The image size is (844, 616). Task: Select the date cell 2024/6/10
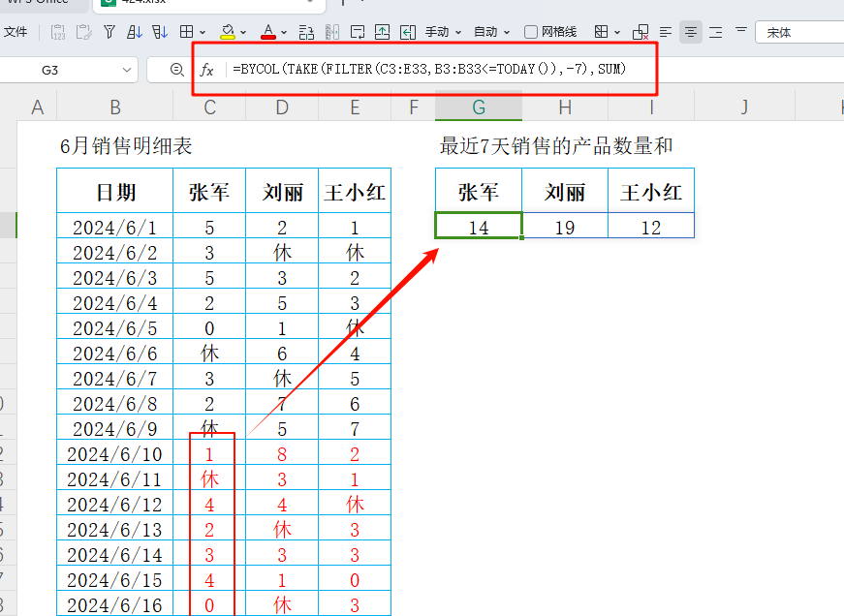coord(115,453)
